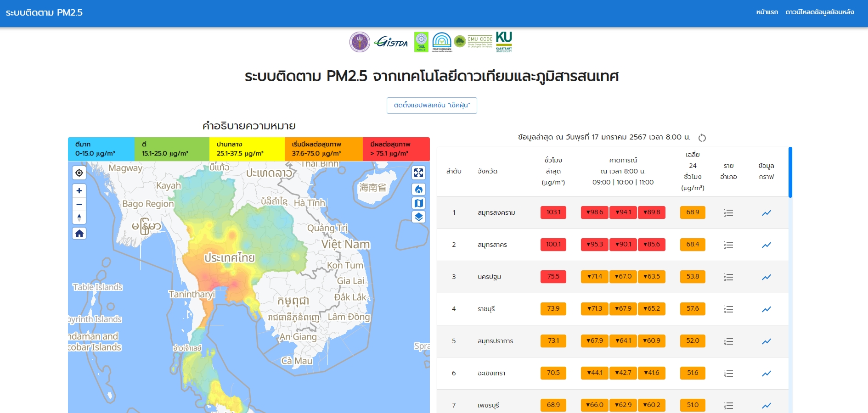The width and height of the screenshot is (868, 413).
Task: Show graph data for สมุทรสงคราม
Action: 767,213
